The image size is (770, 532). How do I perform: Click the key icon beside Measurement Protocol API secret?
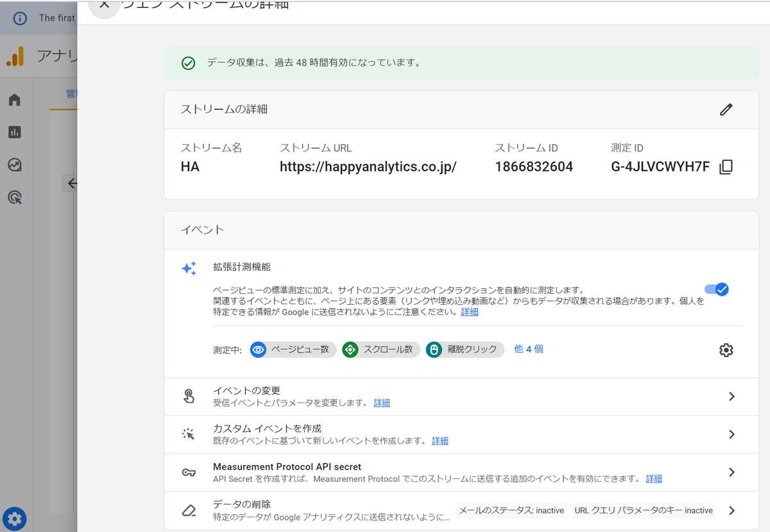(189, 472)
